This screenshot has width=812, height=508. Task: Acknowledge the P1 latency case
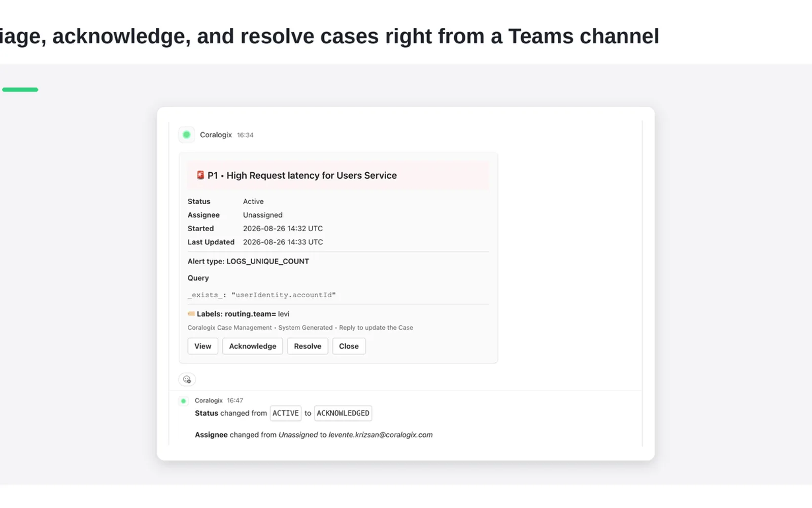252,346
